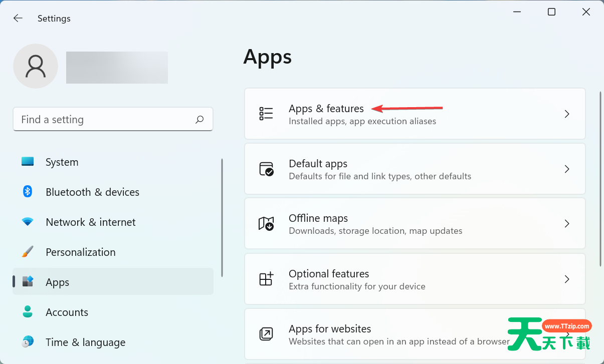Open Offline maps via right chevron

point(567,224)
